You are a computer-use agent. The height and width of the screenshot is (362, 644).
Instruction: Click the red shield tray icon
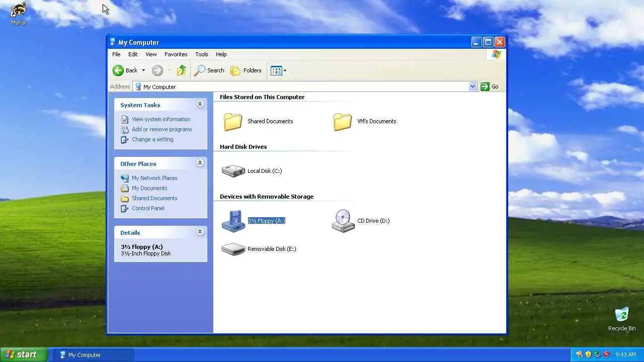(x=606, y=354)
